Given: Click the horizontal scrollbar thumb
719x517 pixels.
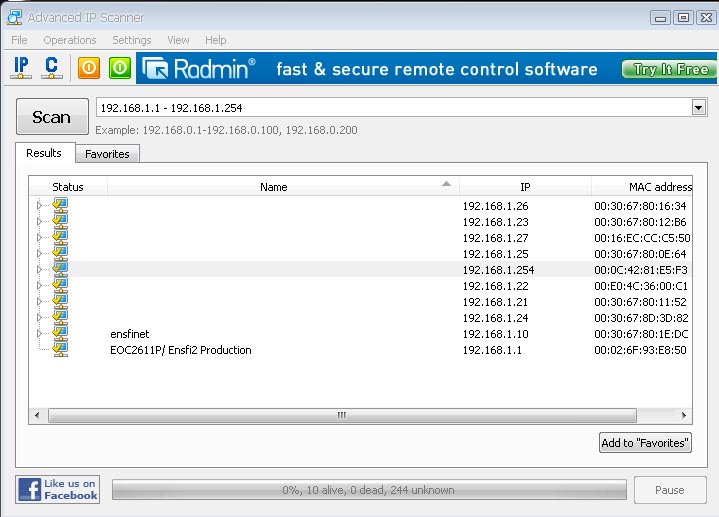Looking at the screenshot, I should pyautogui.click(x=342, y=415).
